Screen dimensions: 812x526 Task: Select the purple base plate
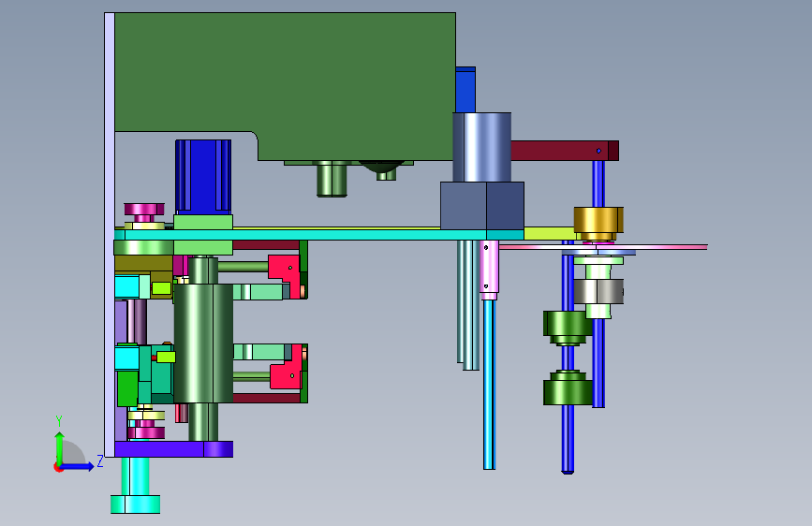click(x=173, y=449)
